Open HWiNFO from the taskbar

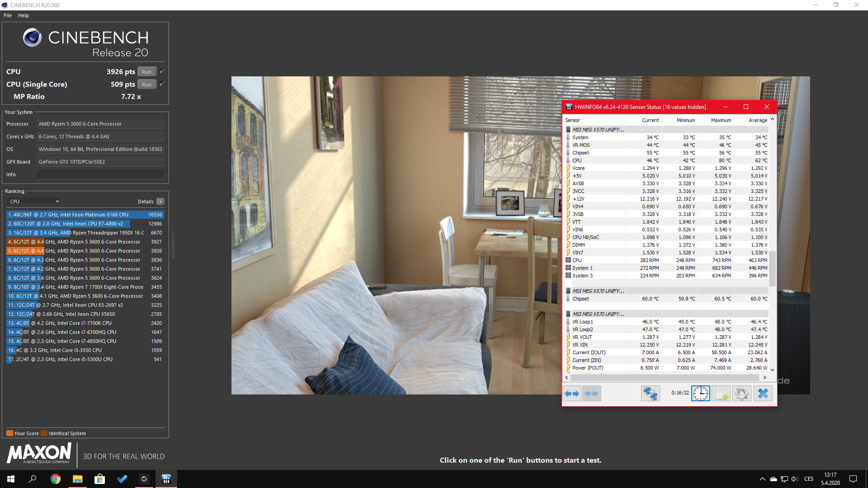[166, 479]
